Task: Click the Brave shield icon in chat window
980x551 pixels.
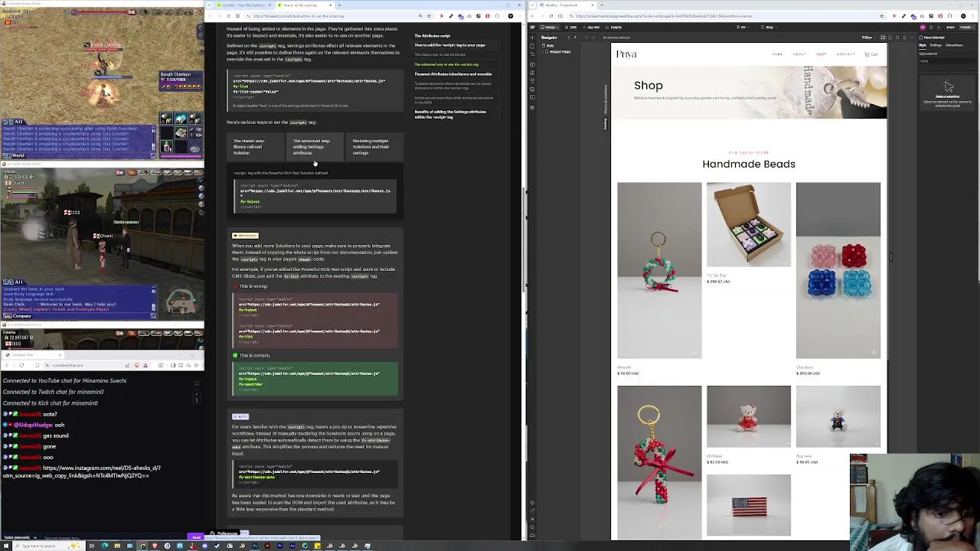Action: coord(137,365)
